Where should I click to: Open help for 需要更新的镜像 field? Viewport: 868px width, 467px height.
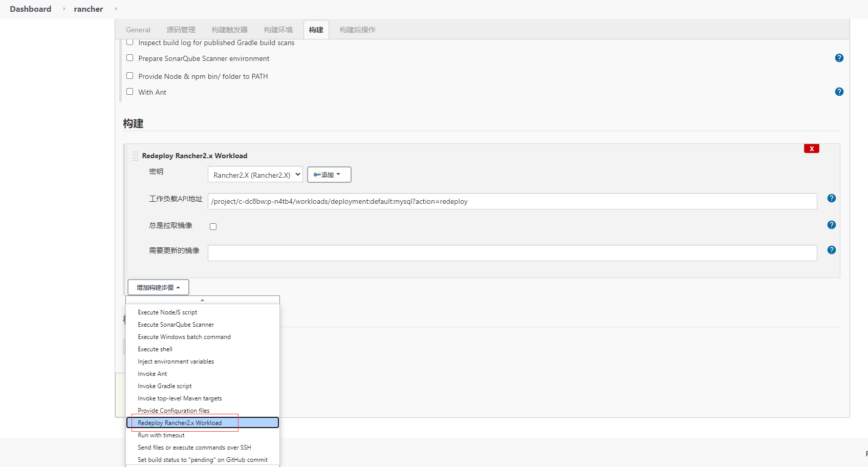832,250
